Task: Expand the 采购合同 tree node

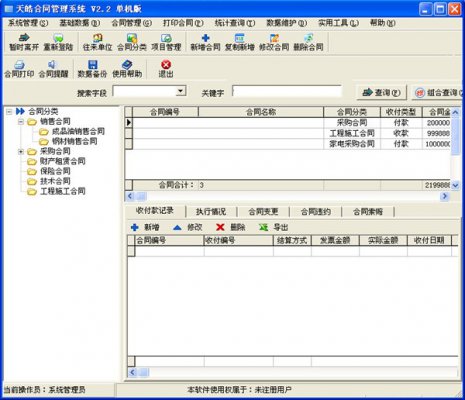Action: pos(21,152)
